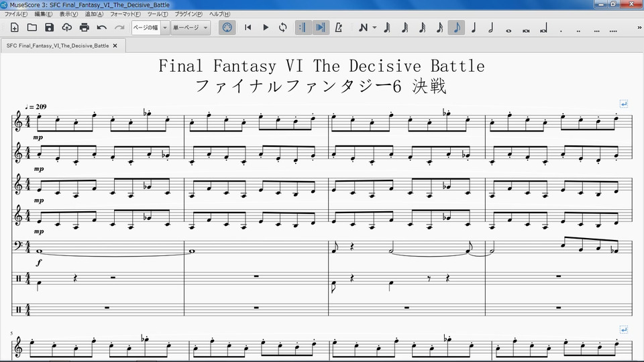Viewport: 644px width, 362px height.
Task: Apply quadruple augmentation dot
Action: coord(613,30)
